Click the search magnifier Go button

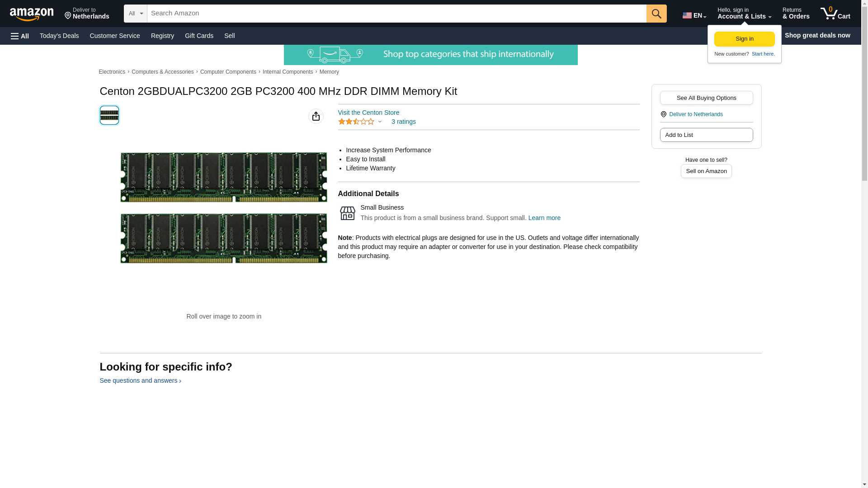click(656, 14)
